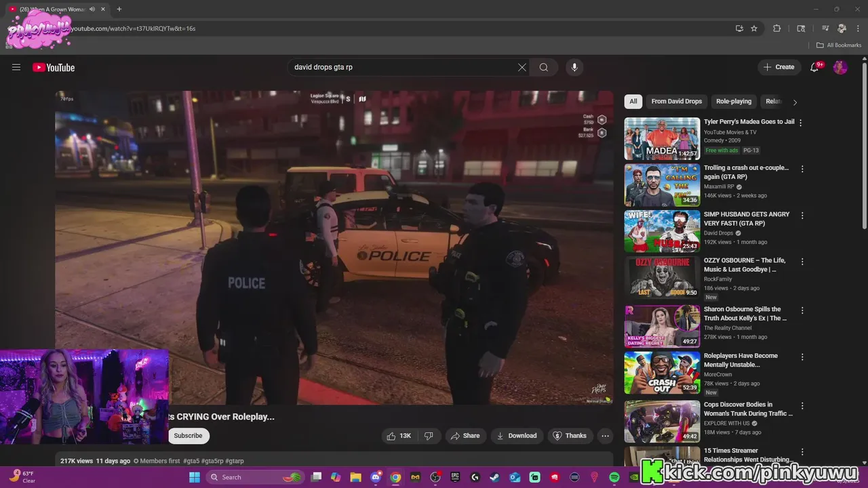Open options for Sharon Osbourne video

click(x=802, y=310)
